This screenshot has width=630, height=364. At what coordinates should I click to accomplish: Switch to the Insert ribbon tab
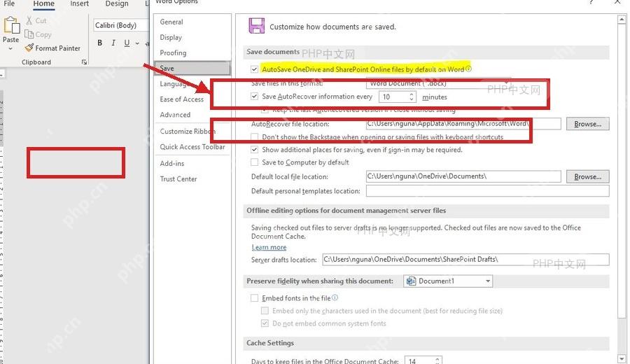click(x=80, y=3)
